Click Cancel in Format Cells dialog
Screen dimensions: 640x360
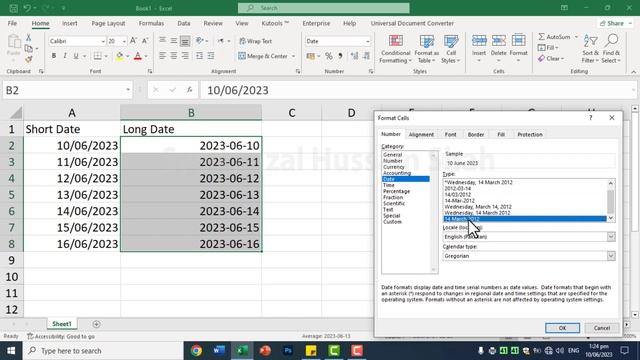[602, 328]
